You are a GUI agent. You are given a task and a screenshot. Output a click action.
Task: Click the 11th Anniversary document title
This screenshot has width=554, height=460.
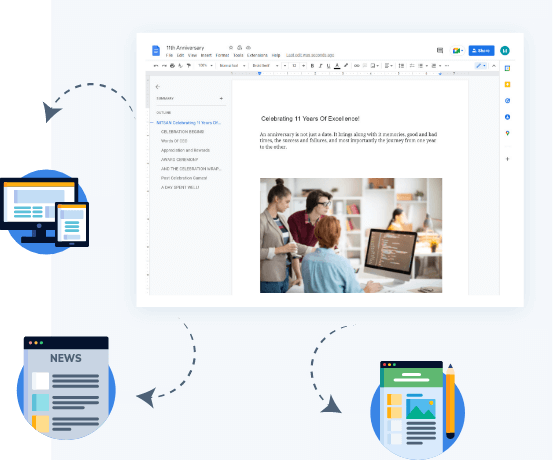point(185,48)
